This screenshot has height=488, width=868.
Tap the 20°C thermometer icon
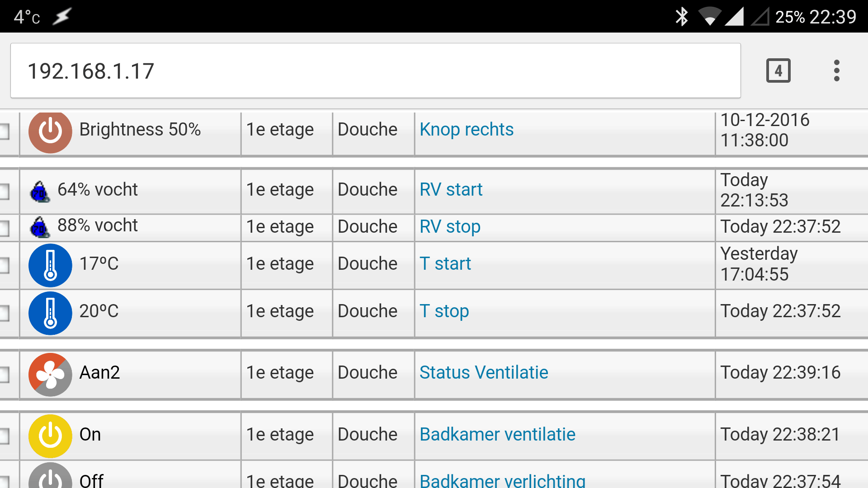(x=50, y=313)
